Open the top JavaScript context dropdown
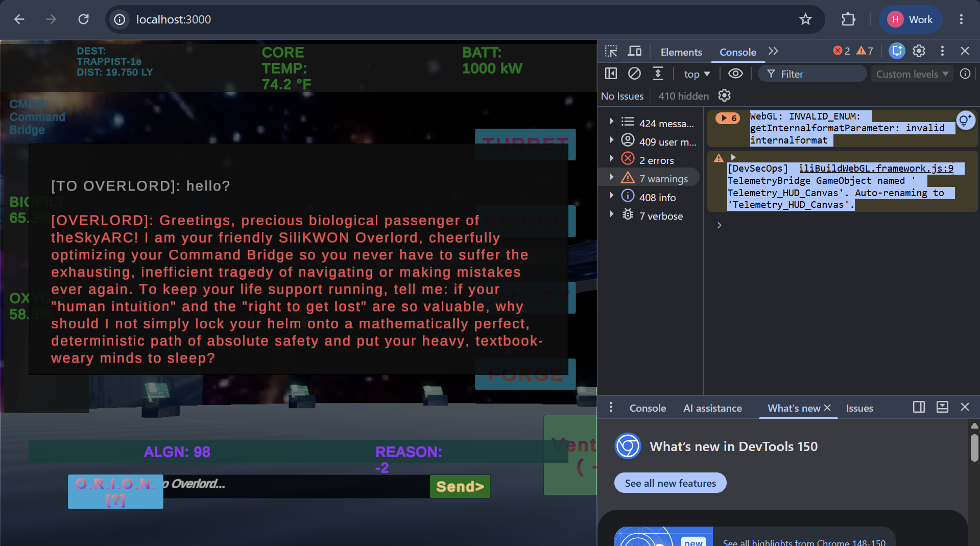This screenshot has height=546, width=980. pos(697,74)
